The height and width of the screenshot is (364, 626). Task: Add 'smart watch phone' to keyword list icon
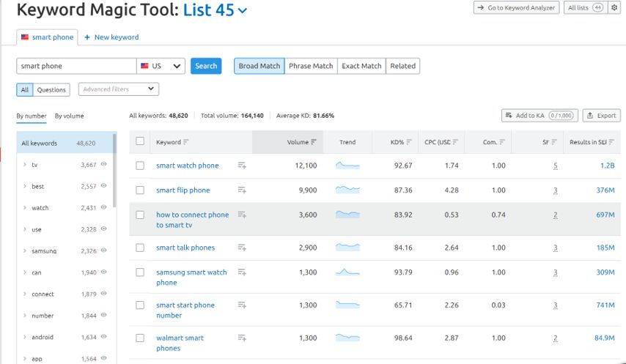point(242,166)
